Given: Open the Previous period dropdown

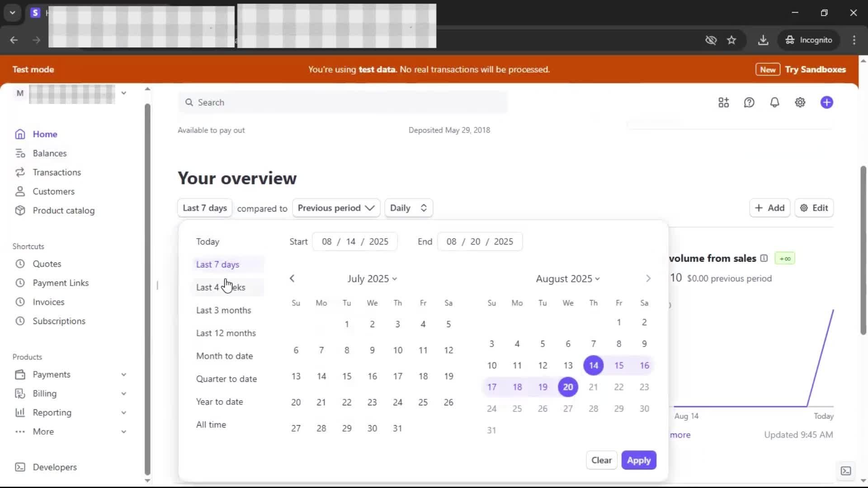Looking at the screenshot, I should coord(336,208).
